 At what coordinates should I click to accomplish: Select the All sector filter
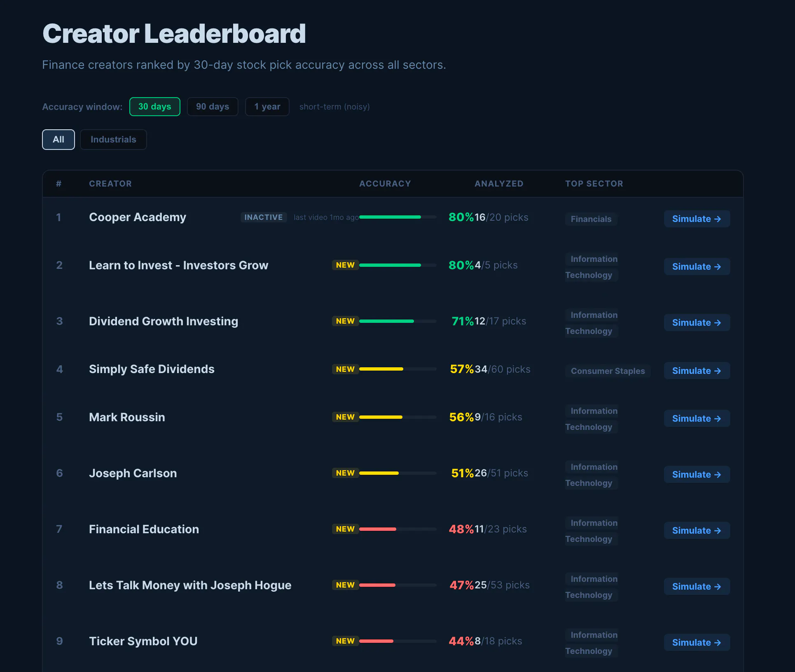[58, 140]
